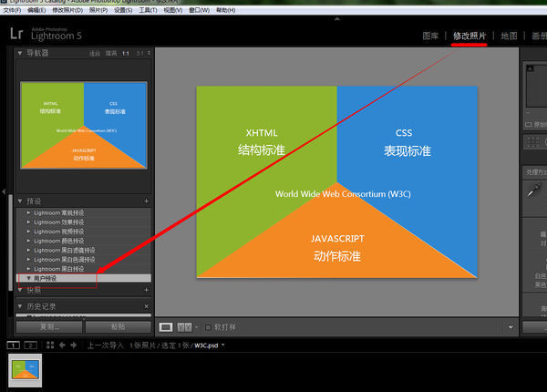
Task: Add a snapshot with the plus icon
Action: pos(147,290)
